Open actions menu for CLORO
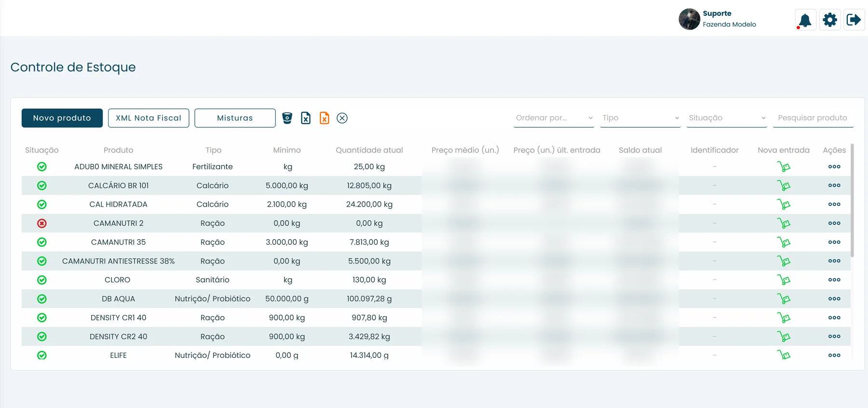868x408 pixels. 834,280
